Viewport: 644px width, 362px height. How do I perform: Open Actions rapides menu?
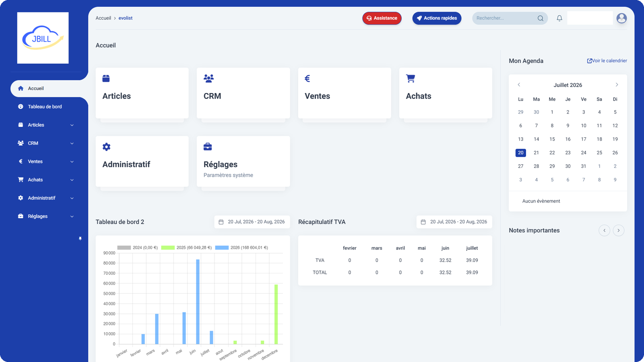[437, 18]
